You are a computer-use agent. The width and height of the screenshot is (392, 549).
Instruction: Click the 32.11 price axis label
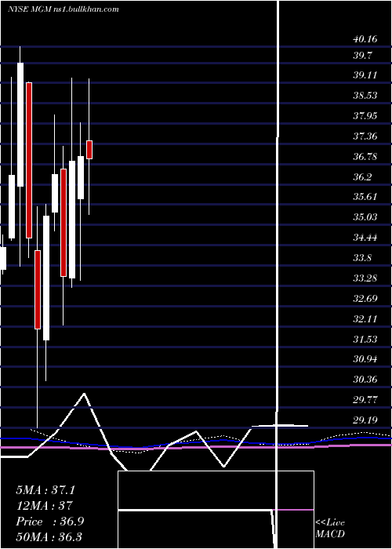pos(365,319)
